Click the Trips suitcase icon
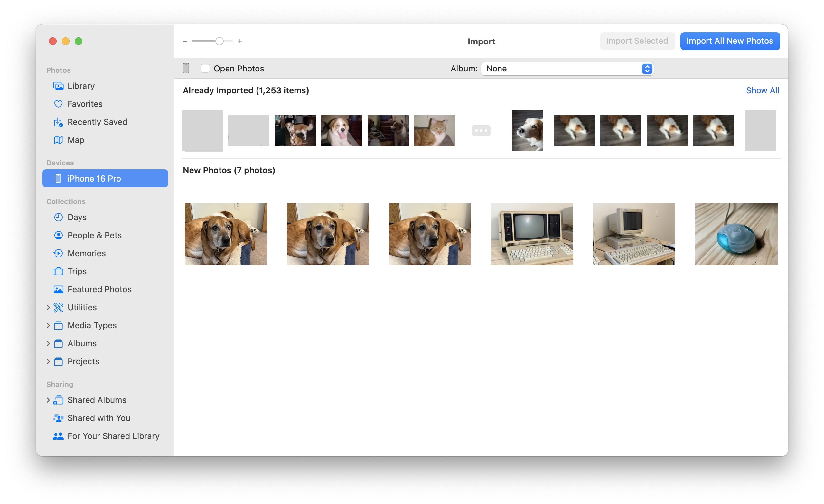This screenshot has width=824, height=504. (x=58, y=272)
